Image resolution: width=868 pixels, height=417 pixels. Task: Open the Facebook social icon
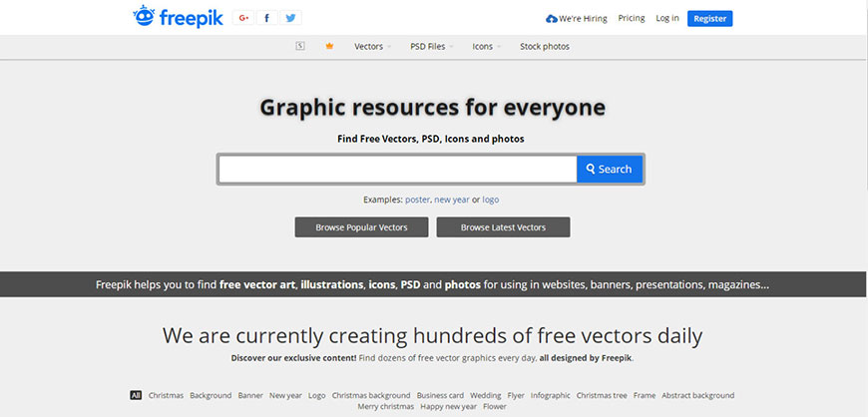pos(266,18)
